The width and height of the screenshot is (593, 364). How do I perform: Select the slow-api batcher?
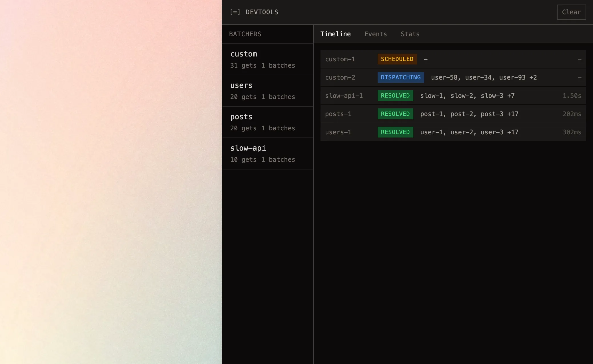click(268, 153)
